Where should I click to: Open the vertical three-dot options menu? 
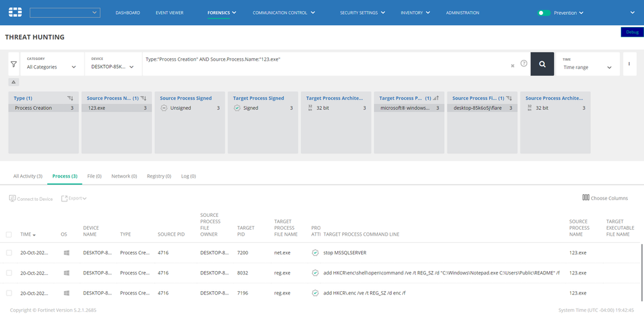pos(629,64)
